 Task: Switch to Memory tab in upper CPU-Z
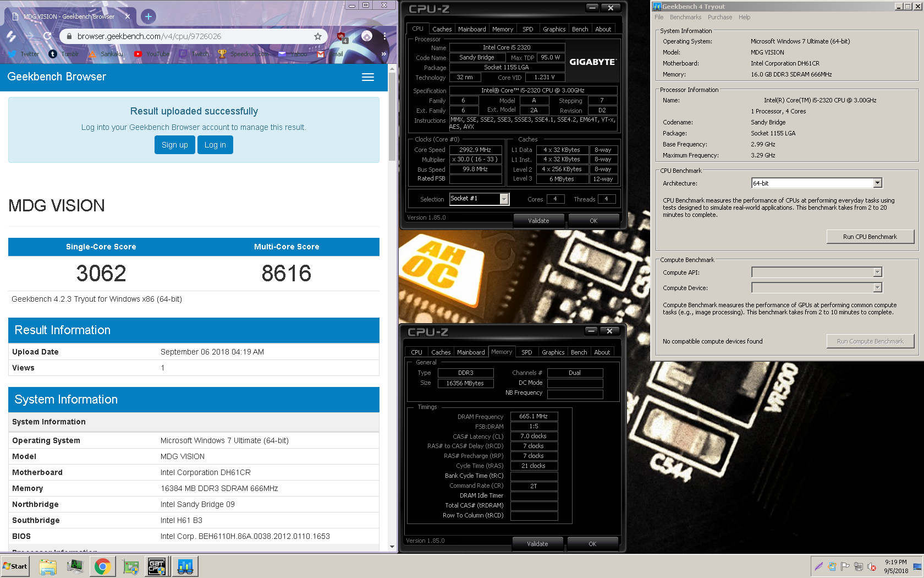(503, 29)
